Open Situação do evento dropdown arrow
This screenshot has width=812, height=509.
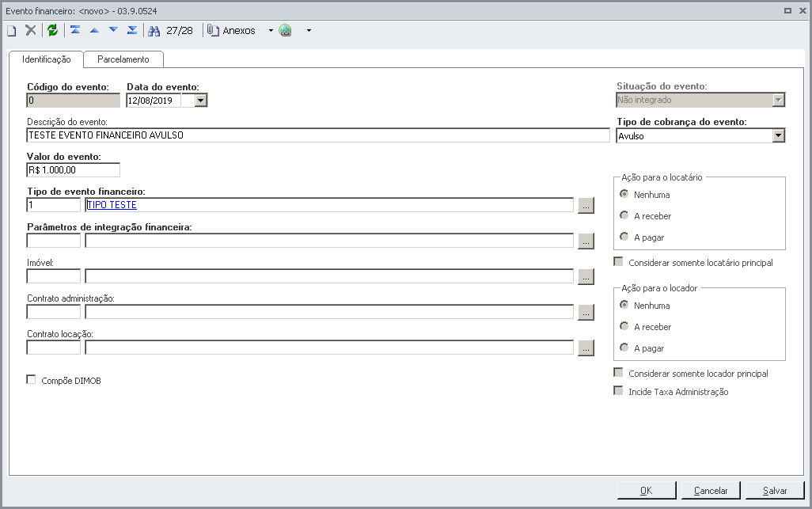[x=778, y=100]
